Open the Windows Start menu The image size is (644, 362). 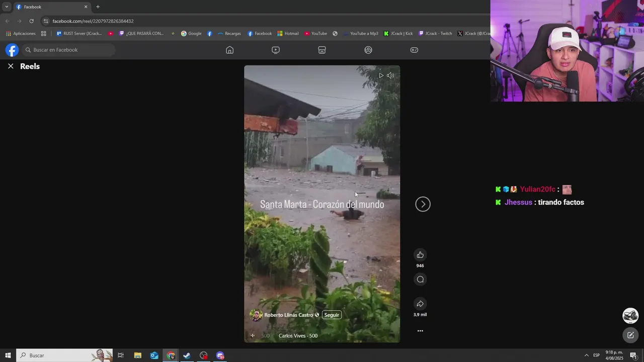coord(8,355)
